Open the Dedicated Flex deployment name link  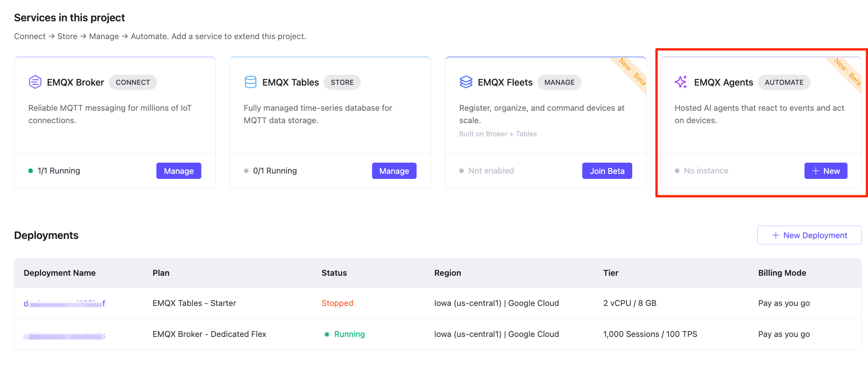[x=64, y=335]
